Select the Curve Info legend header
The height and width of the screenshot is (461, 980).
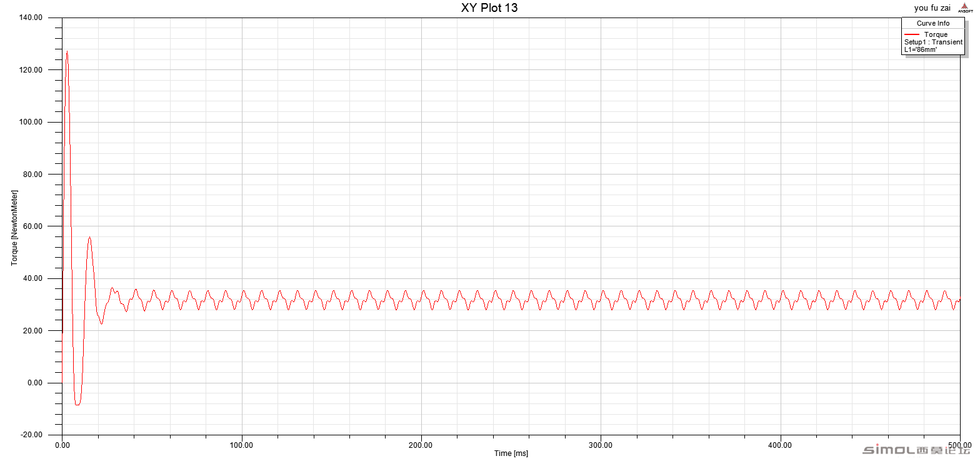pyautogui.click(x=932, y=23)
